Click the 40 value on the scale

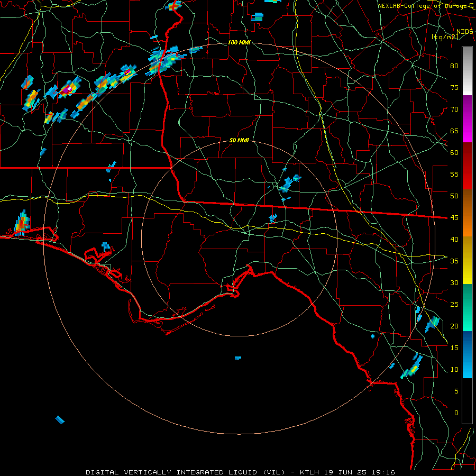(x=454, y=239)
